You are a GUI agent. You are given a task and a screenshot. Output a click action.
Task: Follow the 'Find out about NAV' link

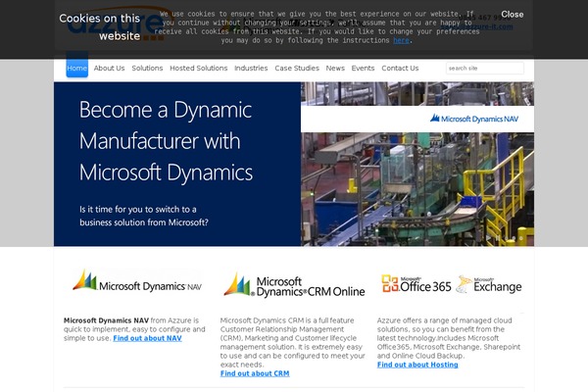click(x=147, y=338)
